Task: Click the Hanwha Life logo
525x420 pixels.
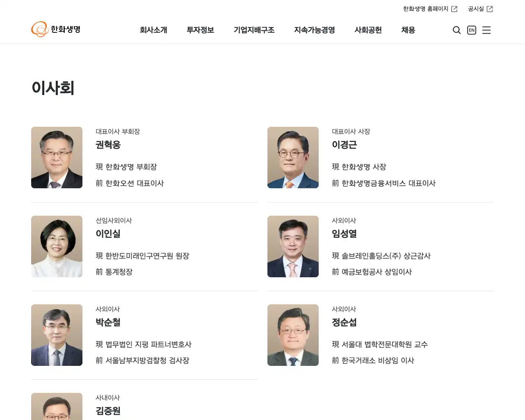Action: click(56, 30)
